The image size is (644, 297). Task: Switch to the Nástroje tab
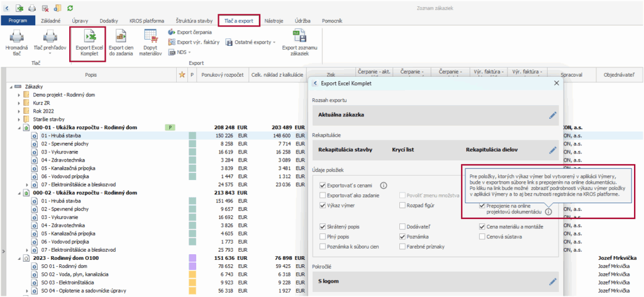274,20
